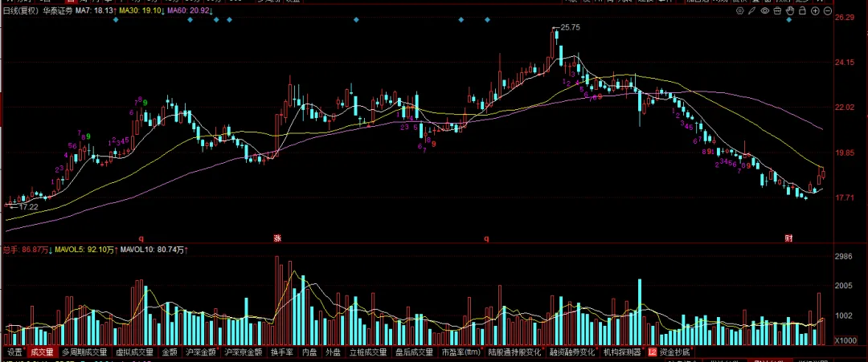Screen dimensions: 868x362
Task: Click the 25.75 high price marker
Action: click(x=570, y=27)
